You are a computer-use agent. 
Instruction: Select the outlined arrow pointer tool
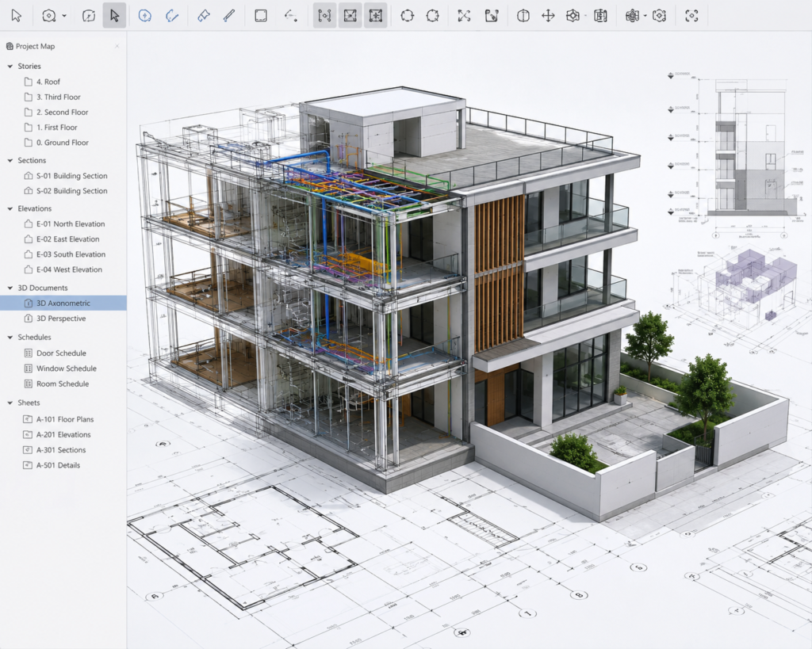tap(16, 16)
